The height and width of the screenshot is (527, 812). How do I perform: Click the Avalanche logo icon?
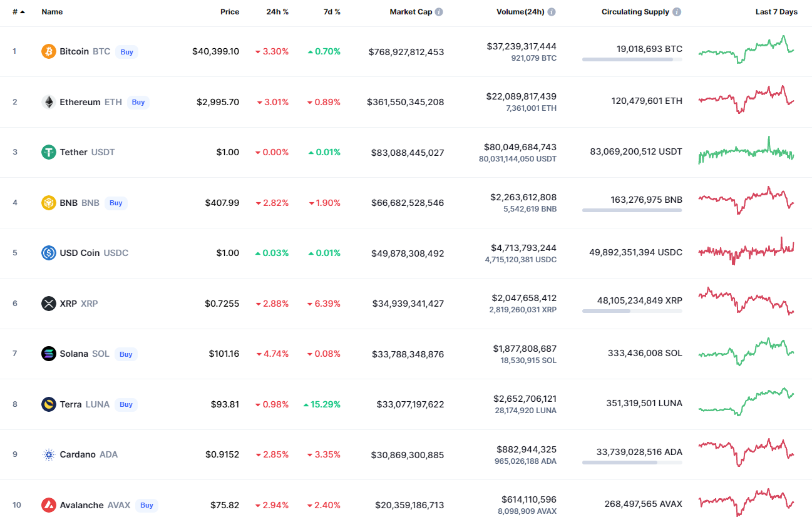[49, 505]
